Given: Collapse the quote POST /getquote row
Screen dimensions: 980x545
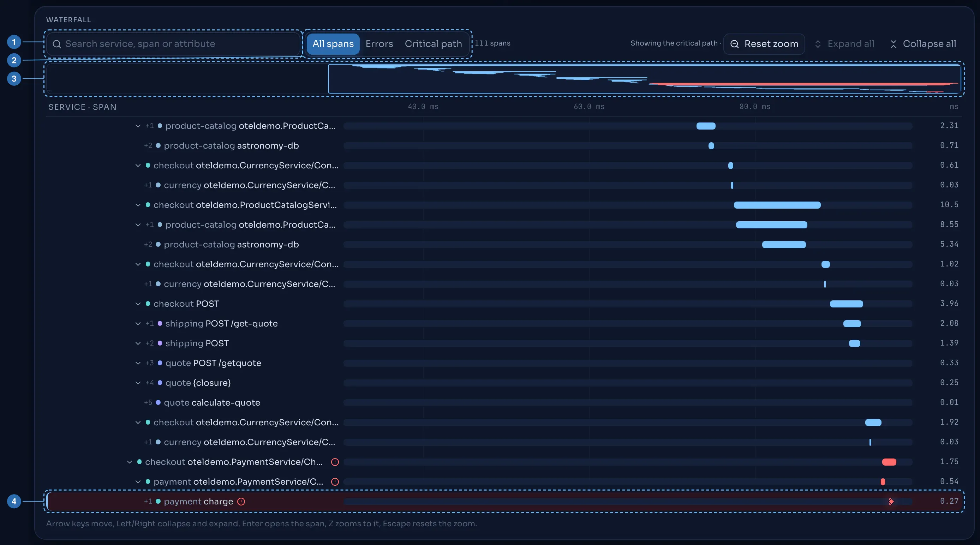Looking at the screenshot, I should (x=138, y=363).
